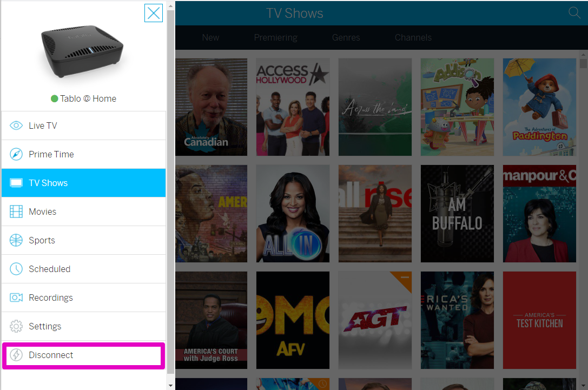Select the TV Shows menu item
This screenshot has height=390, width=588.
click(84, 183)
